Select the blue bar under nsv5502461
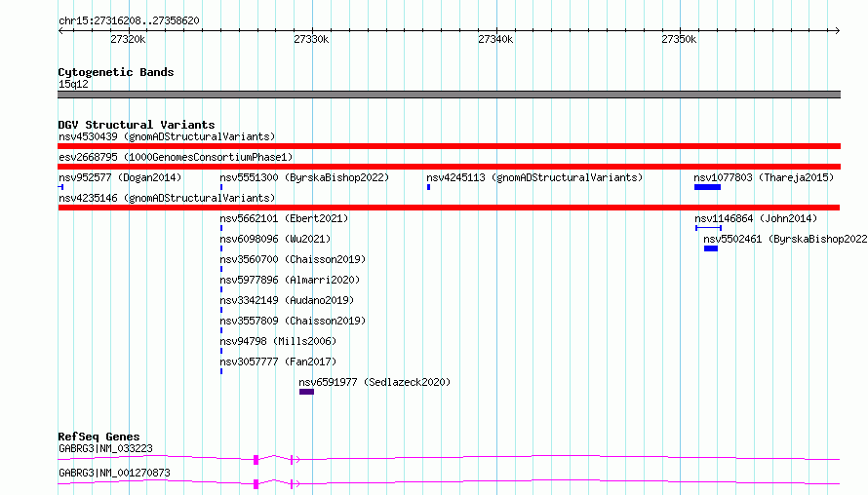The image size is (868, 495). pos(711,248)
